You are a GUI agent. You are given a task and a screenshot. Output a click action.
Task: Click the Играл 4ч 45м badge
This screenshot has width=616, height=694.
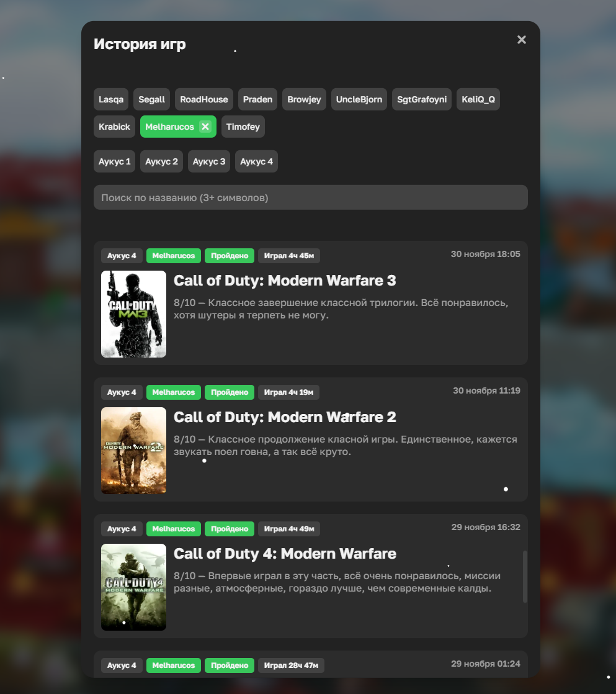pyautogui.click(x=288, y=256)
